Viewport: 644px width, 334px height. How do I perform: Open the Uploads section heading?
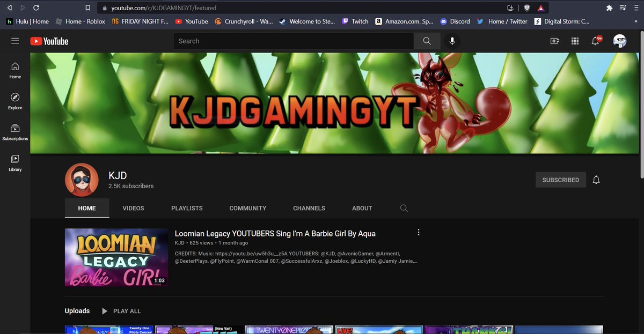coord(77,311)
